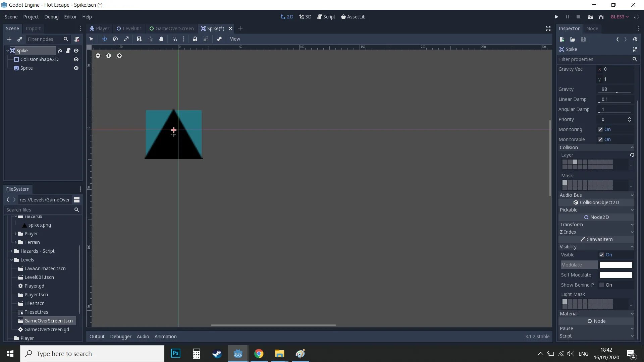Viewport: 644px width, 362px height.
Task: Toggle distraction-free mode for the viewport
Action: (x=548, y=28)
